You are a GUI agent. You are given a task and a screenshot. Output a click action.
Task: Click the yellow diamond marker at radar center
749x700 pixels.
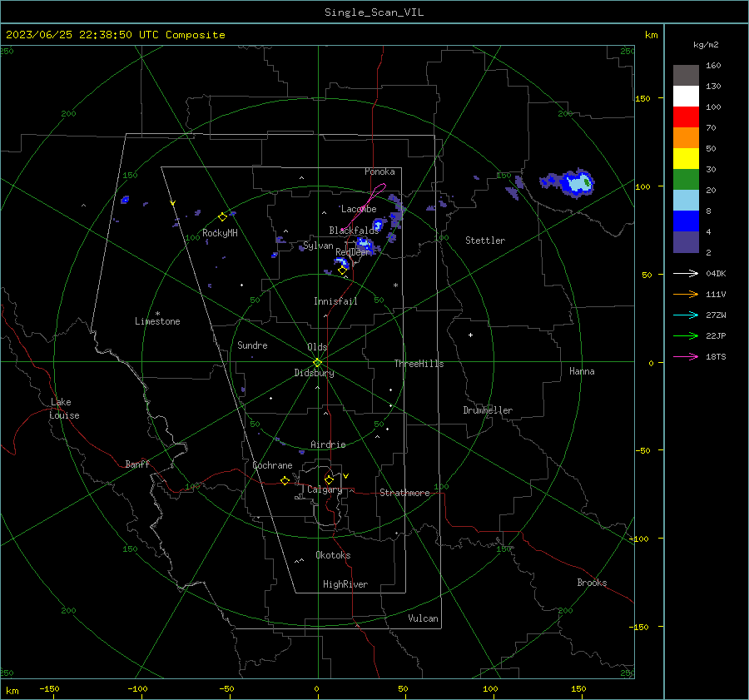[x=318, y=363]
